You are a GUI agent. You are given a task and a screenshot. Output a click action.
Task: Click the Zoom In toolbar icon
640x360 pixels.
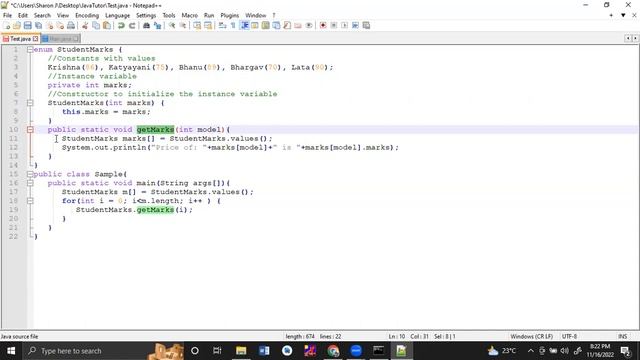[x=172, y=26]
